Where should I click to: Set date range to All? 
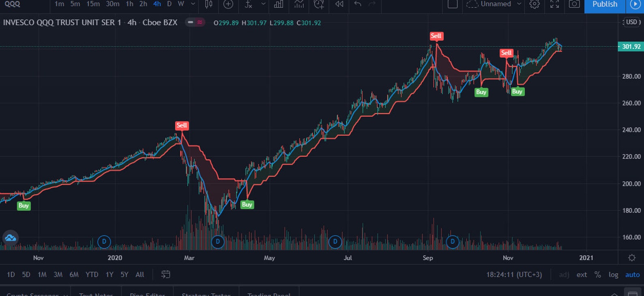tap(140, 274)
